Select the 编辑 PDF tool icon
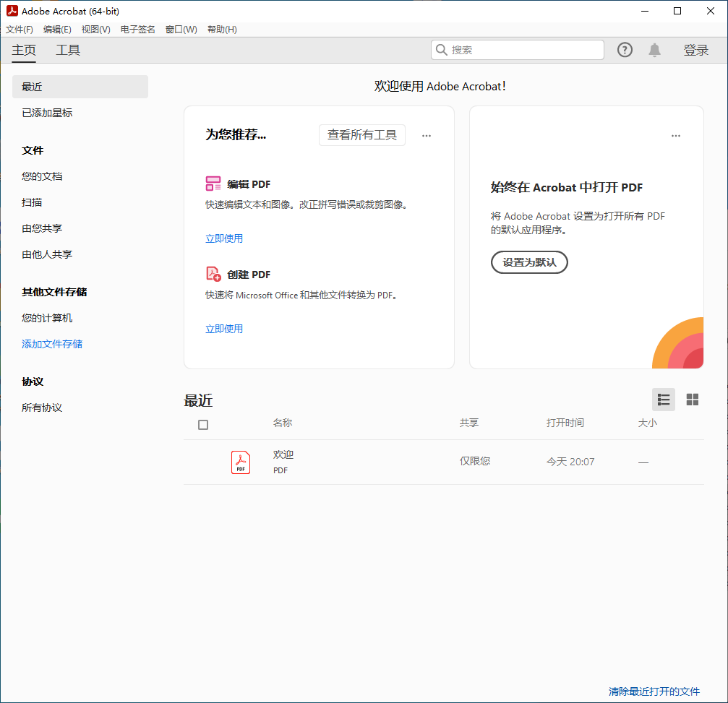The height and width of the screenshot is (703, 728). click(213, 183)
